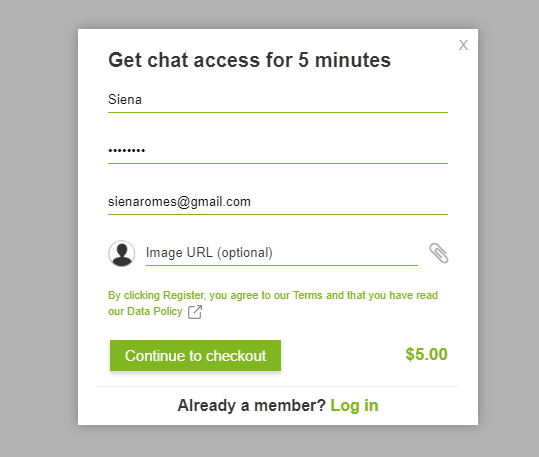Select the masked password field
Screen dimensions: 539x457
[x=278, y=151]
